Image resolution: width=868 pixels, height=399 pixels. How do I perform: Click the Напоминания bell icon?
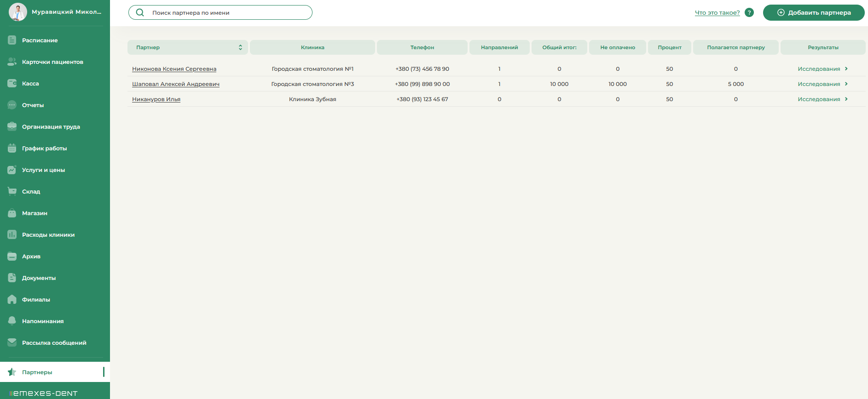[x=12, y=321]
